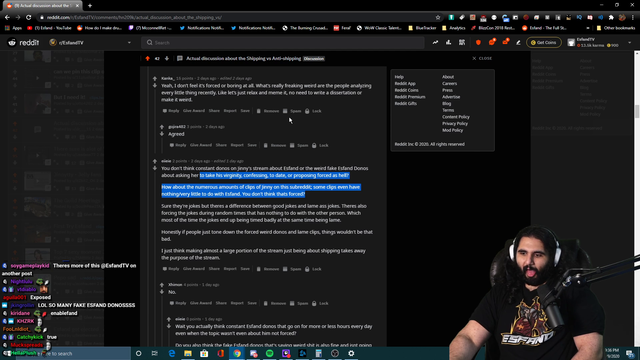The width and height of the screenshot is (640, 360).
Task: Open File Explorer from the taskbar
Action: coord(188,353)
